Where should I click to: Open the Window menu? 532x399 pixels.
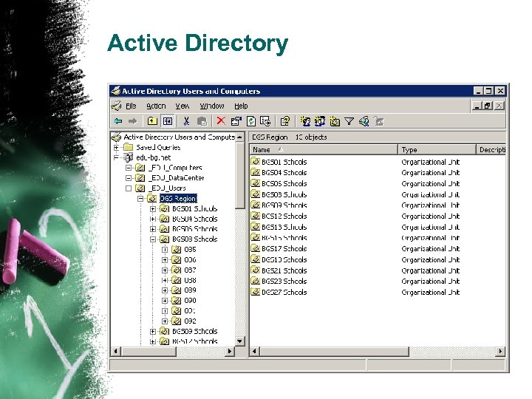point(212,106)
